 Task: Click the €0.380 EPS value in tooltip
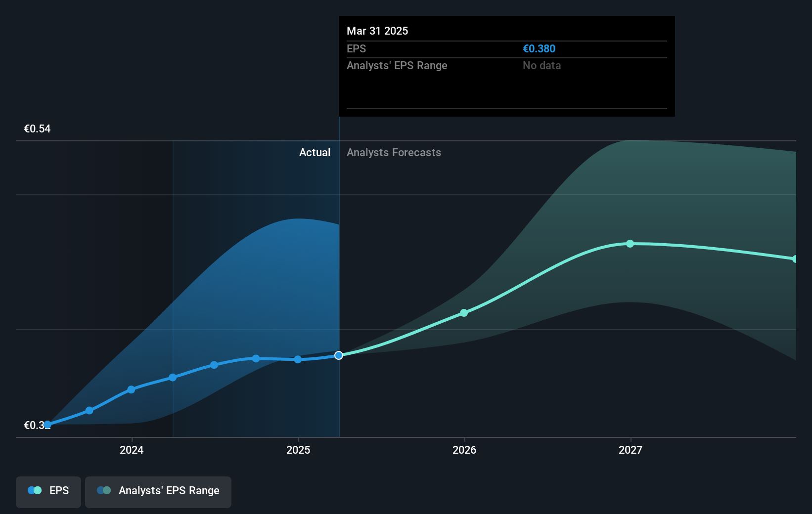click(539, 48)
